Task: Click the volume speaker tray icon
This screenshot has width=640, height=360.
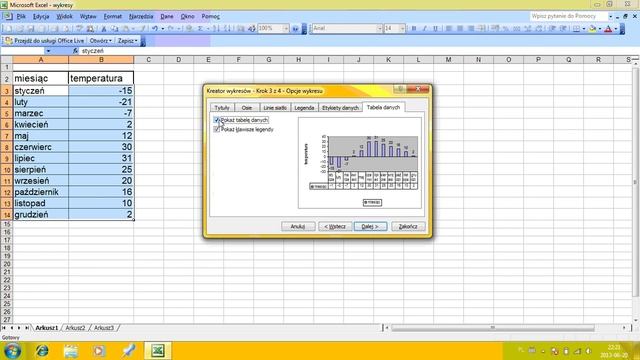Action: (x=588, y=351)
